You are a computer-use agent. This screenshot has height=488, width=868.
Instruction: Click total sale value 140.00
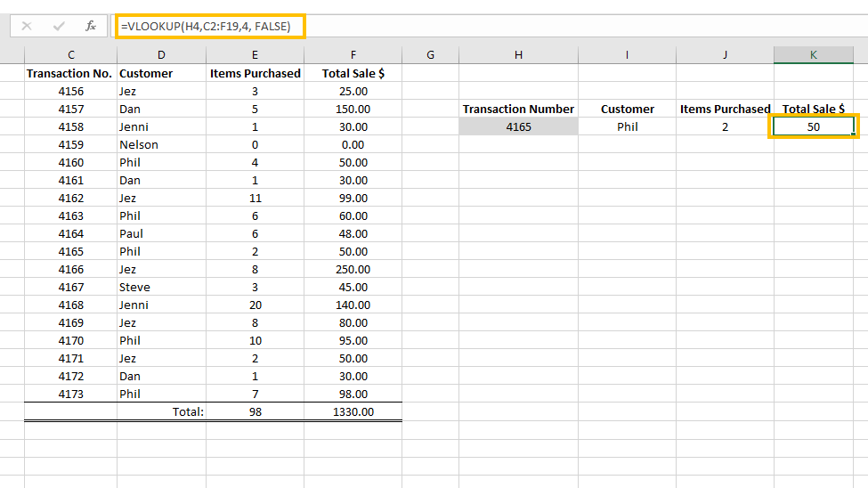tap(353, 305)
